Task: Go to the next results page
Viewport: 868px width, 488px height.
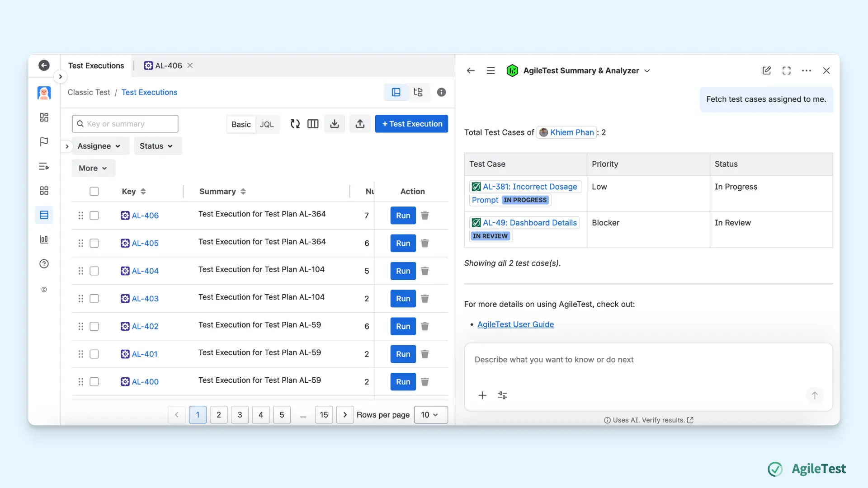Action: pyautogui.click(x=345, y=415)
